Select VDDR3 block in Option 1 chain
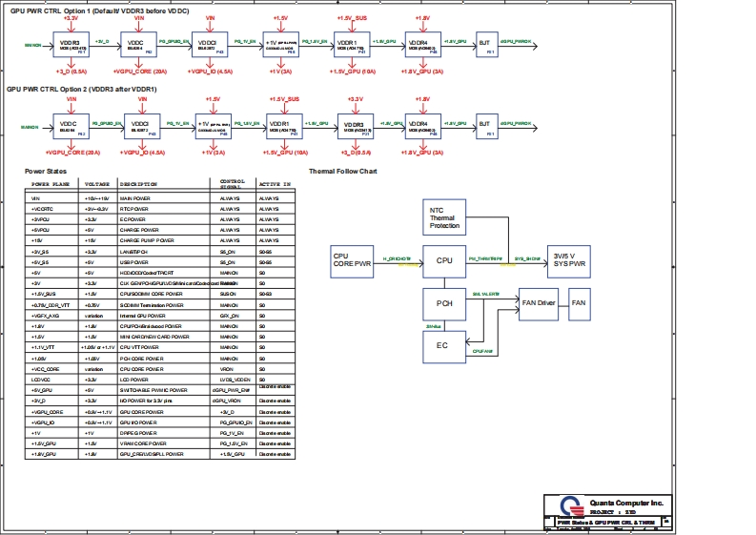The image size is (756, 535). pos(70,45)
